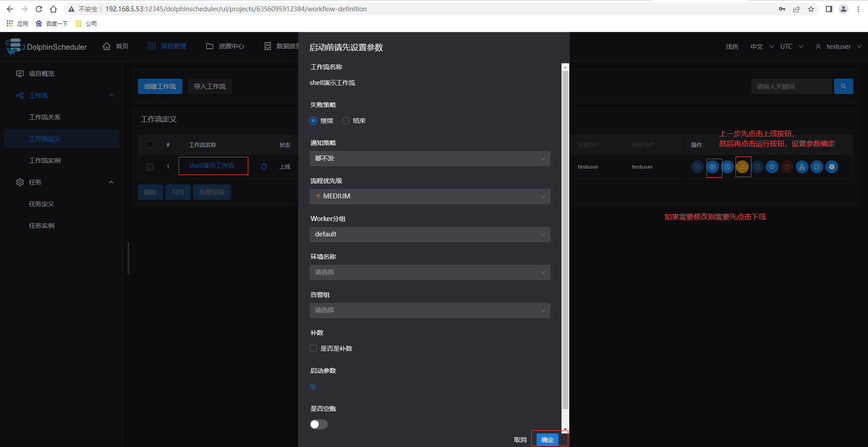Switch theme with the 浅色 button
The image size is (868, 447).
[732, 47]
